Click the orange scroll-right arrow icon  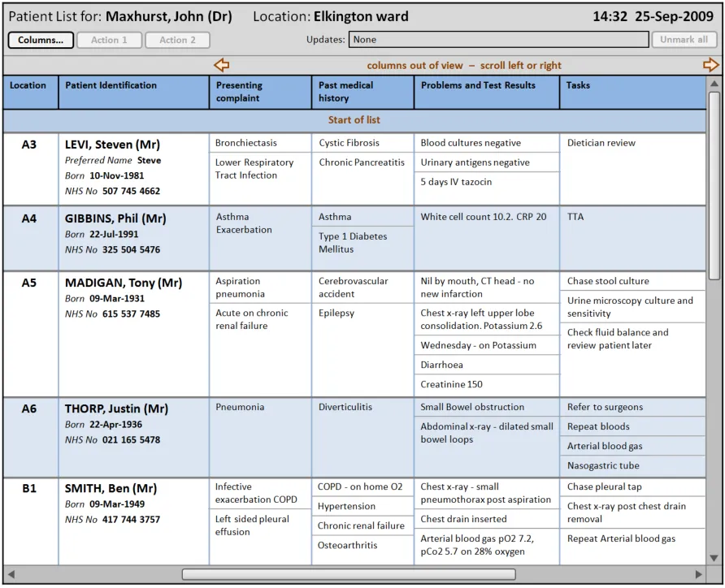coord(710,65)
